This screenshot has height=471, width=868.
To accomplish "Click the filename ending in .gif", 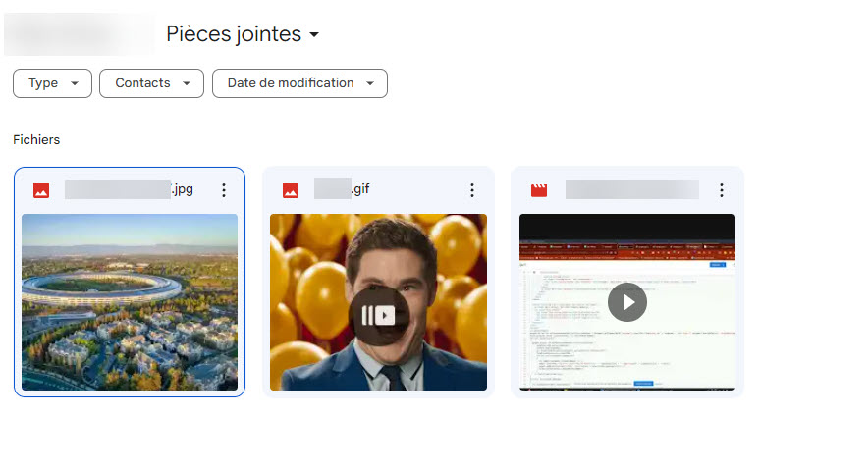I will 342,189.
